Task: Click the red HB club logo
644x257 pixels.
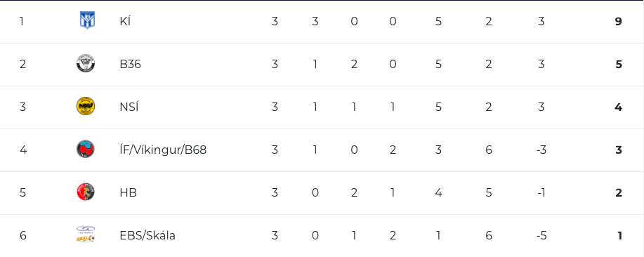Action: (x=86, y=192)
